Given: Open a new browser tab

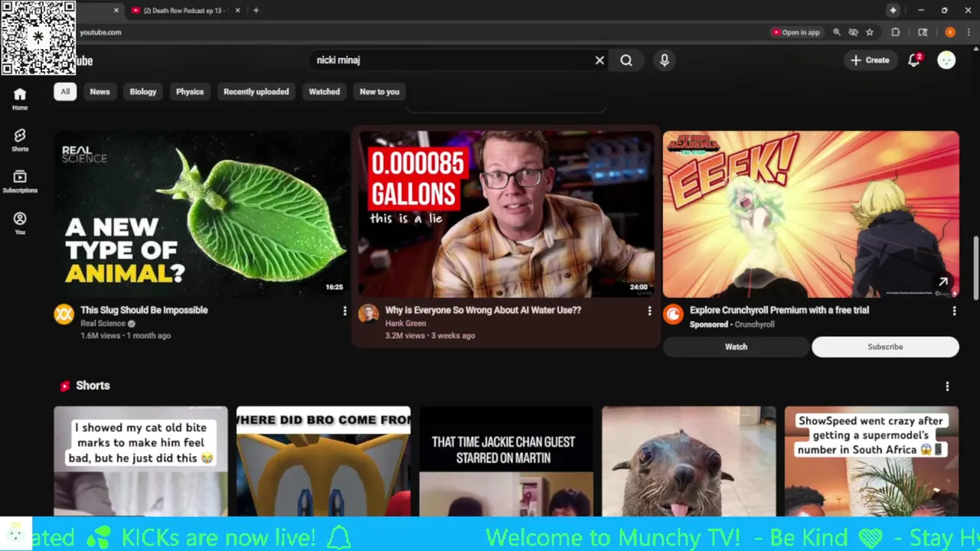Looking at the screenshot, I should (x=256, y=10).
